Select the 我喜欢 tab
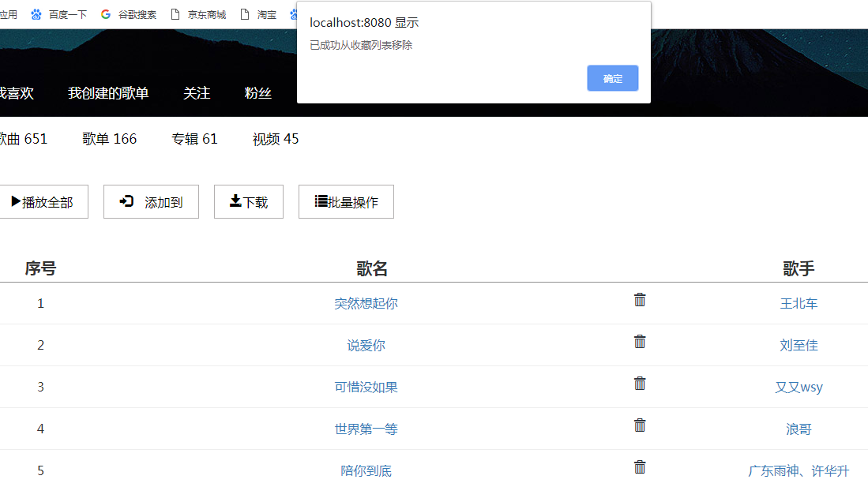This screenshot has height=487, width=868. 17,93
